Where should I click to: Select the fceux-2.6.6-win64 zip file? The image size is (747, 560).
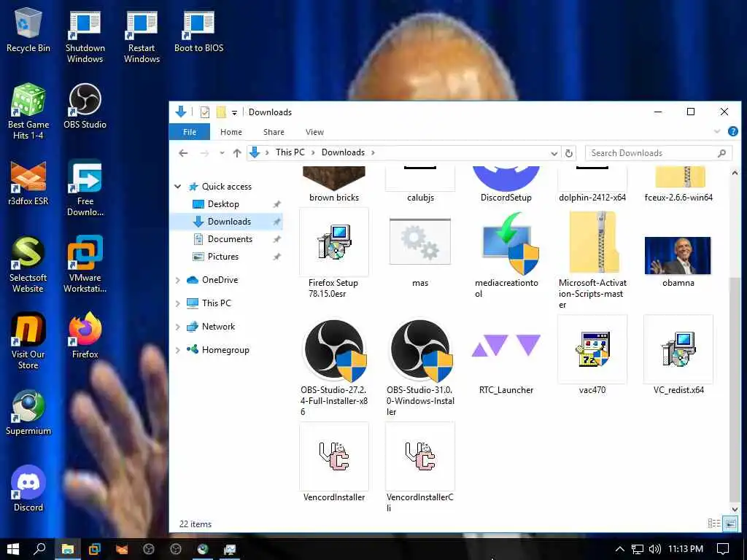678,184
